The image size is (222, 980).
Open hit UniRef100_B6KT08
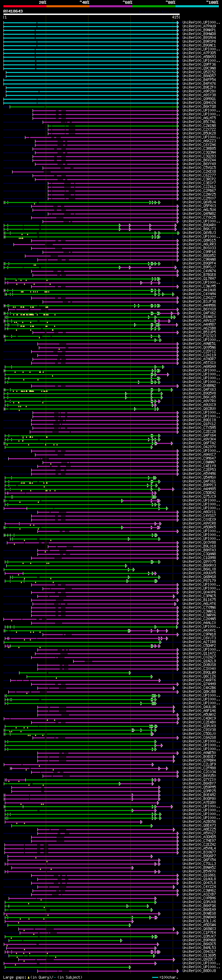tap(199, 106)
